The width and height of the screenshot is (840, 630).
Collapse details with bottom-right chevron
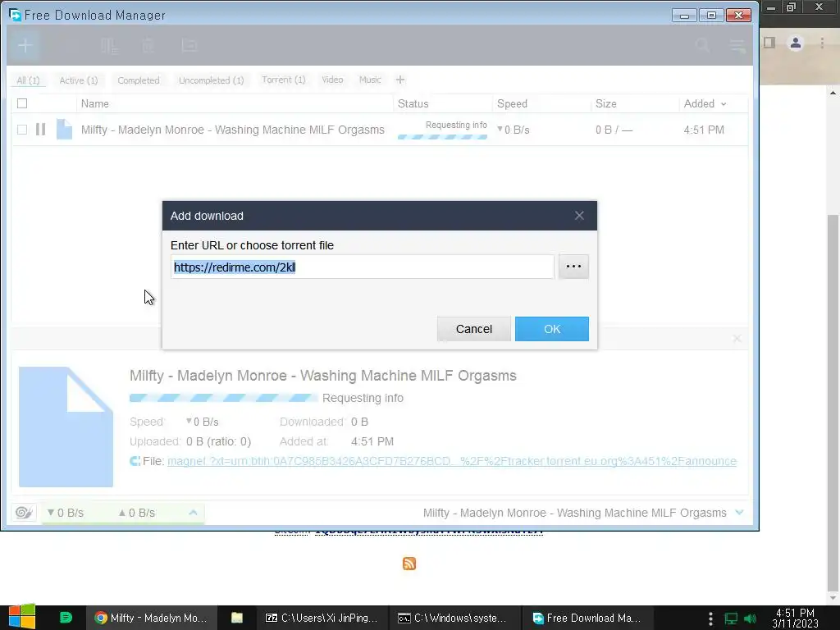tap(739, 513)
